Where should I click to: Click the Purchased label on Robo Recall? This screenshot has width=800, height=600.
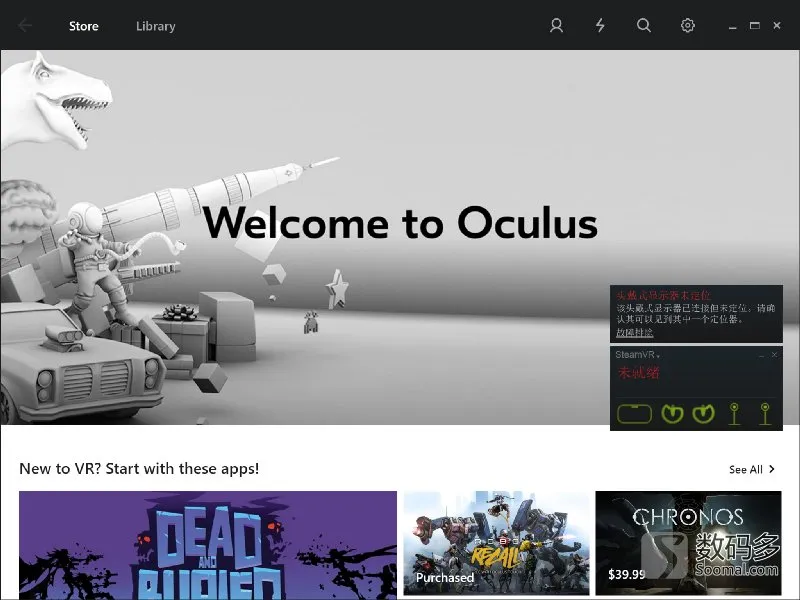[445, 578]
